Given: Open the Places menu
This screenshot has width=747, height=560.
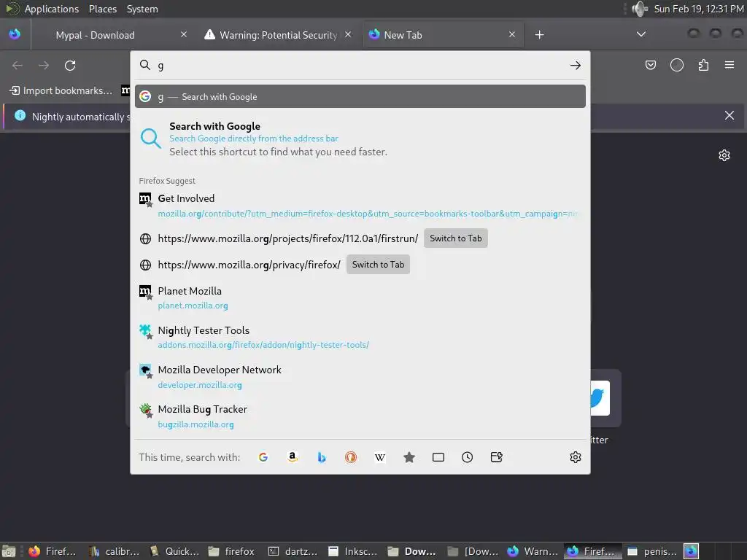Looking at the screenshot, I should 102,9.
